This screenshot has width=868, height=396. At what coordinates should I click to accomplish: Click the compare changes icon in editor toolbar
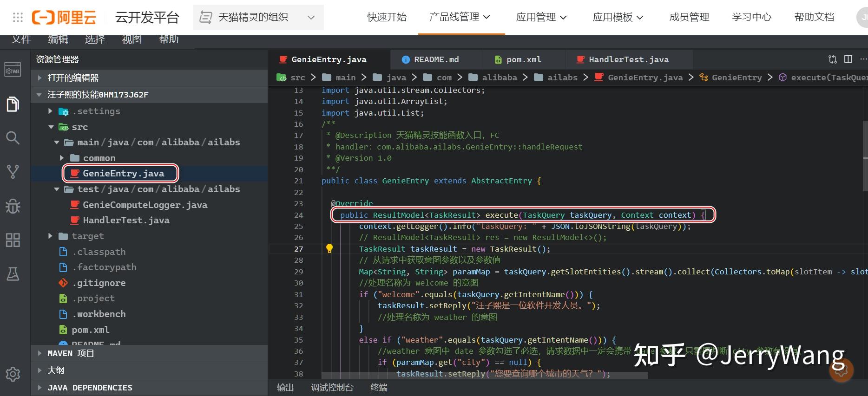pos(833,59)
